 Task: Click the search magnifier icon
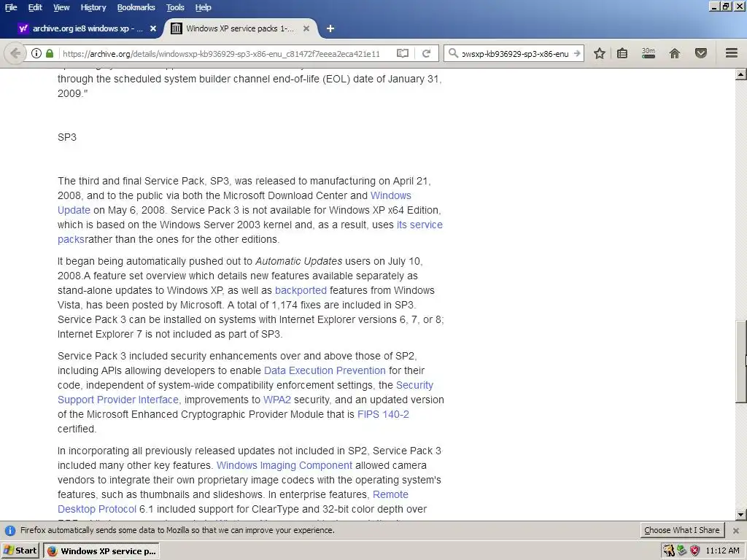454,53
